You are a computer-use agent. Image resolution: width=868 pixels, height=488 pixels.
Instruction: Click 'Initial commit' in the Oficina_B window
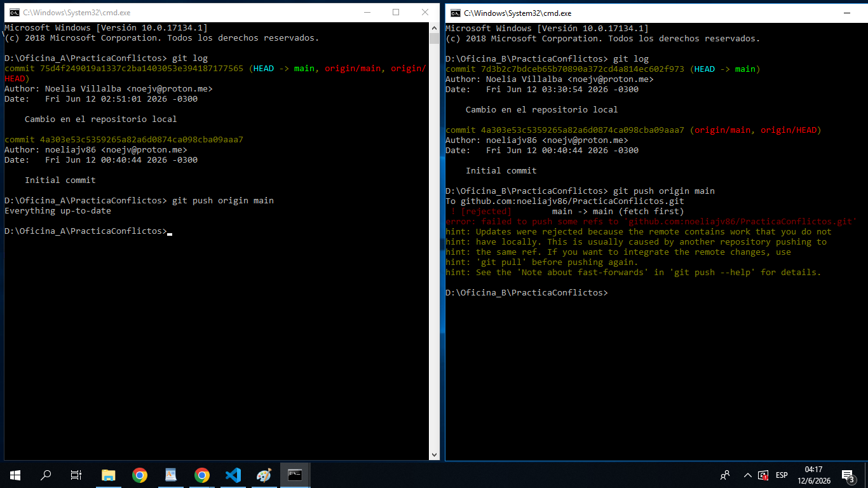pos(501,170)
